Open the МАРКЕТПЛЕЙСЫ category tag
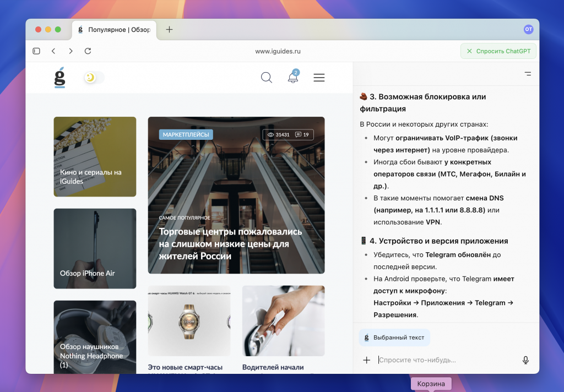 [186, 134]
